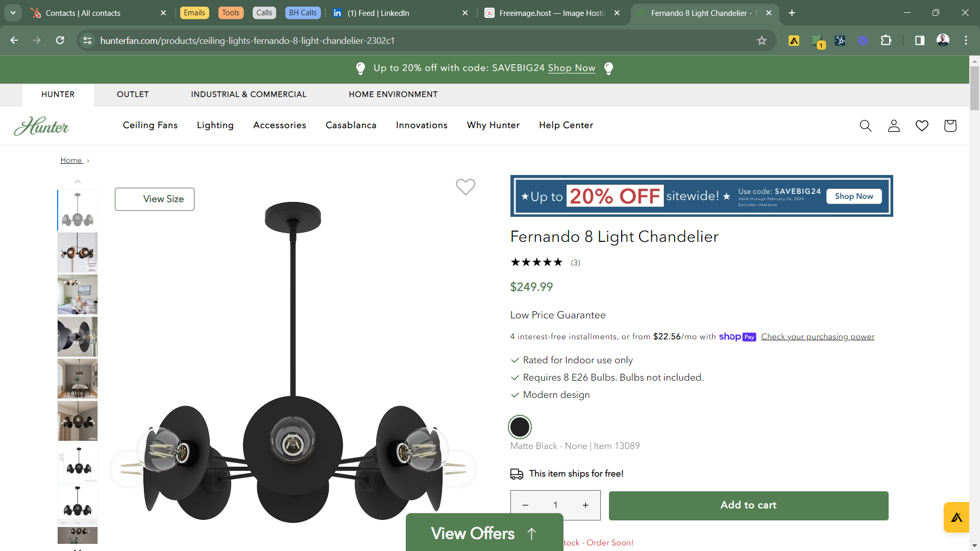Viewport: 980px width, 551px height.
Task: Click the View Size button
Action: pos(155,199)
